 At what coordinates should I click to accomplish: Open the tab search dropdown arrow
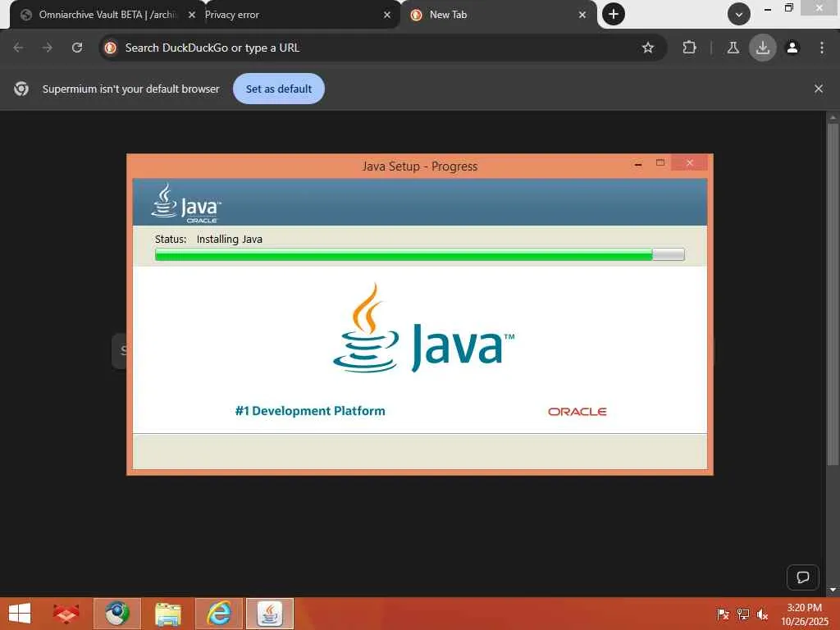[739, 15]
